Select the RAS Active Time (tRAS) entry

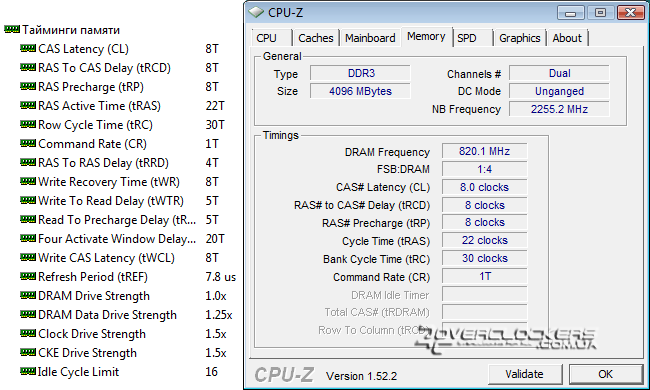pyautogui.click(x=122, y=106)
